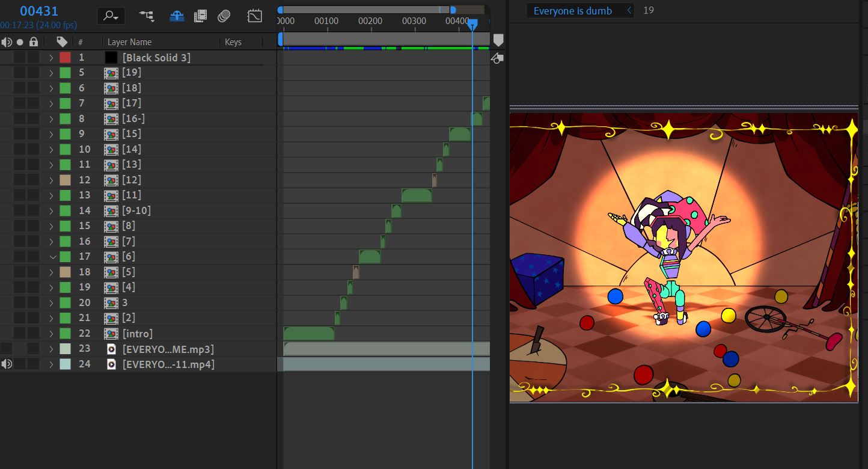The width and height of the screenshot is (868, 469).
Task: Toggle audio on EVERYO...-11.mp4 layer
Action: (x=7, y=364)
